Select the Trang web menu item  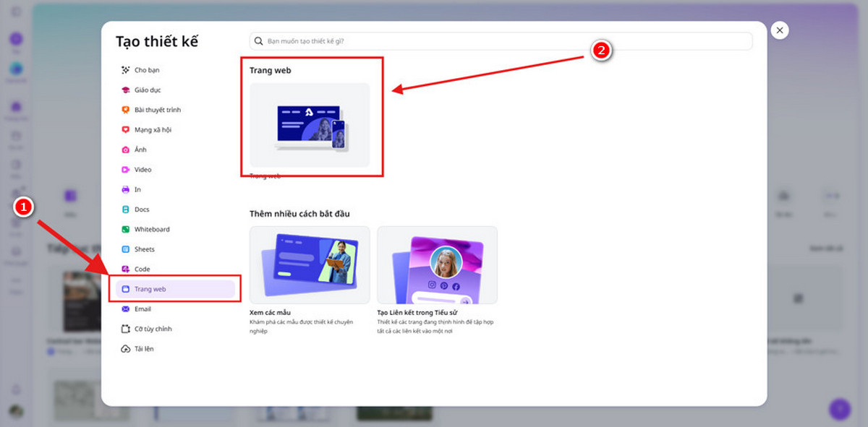point(175,289)
